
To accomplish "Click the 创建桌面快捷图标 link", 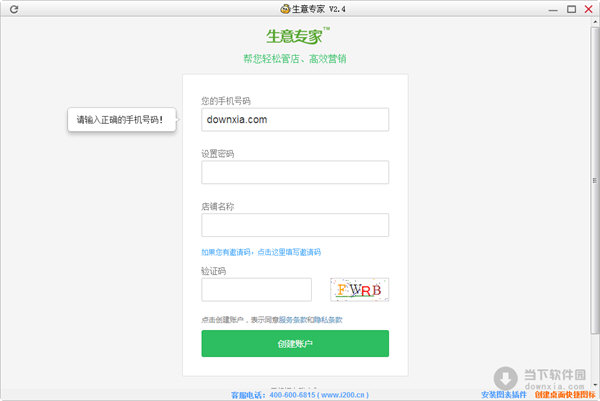I will pos(565,395).
